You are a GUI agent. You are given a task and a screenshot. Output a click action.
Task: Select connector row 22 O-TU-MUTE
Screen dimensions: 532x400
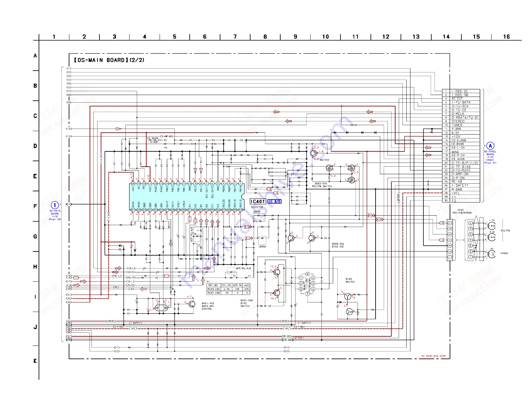[x=461, y=170]
